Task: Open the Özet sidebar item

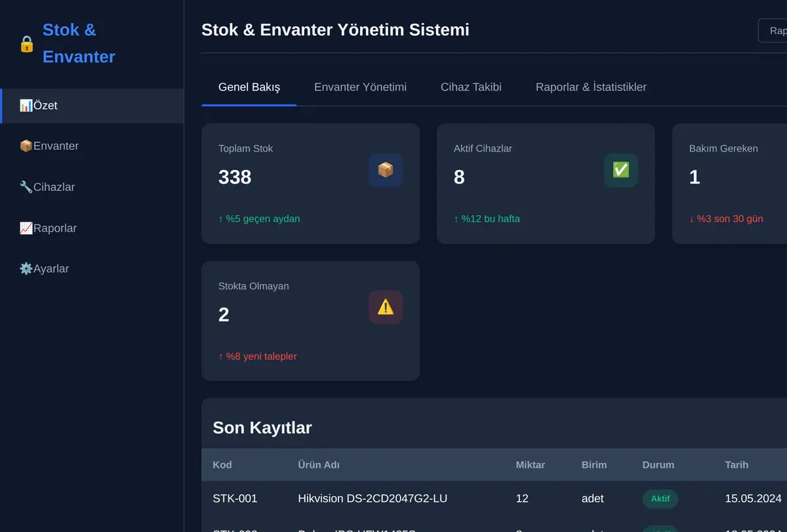Action: click(92, 106)
